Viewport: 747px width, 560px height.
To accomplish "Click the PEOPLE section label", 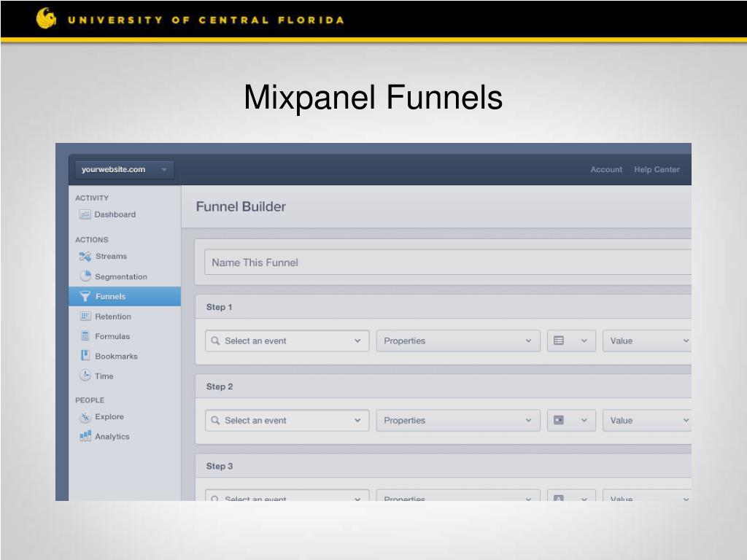I will [x=90, y=400].
